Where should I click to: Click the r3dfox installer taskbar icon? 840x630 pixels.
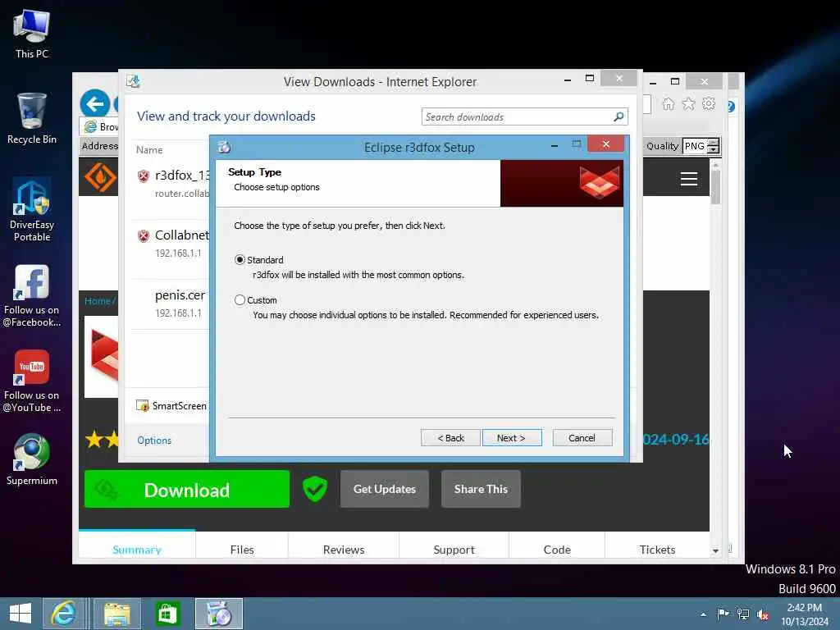pyautogui.click(x=218, y=614)
